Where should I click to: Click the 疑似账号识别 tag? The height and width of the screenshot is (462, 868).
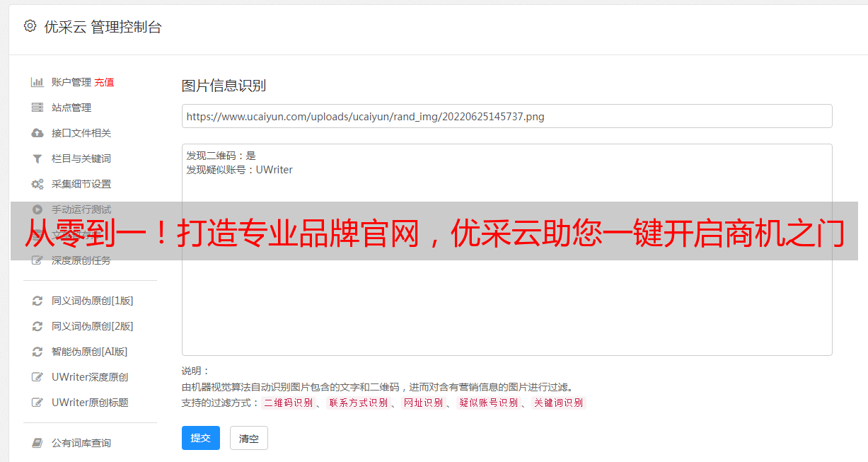point(488,403)
